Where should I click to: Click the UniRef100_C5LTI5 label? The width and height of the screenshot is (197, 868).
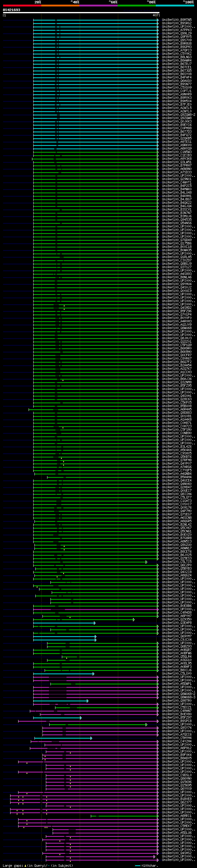click(177, 562)
